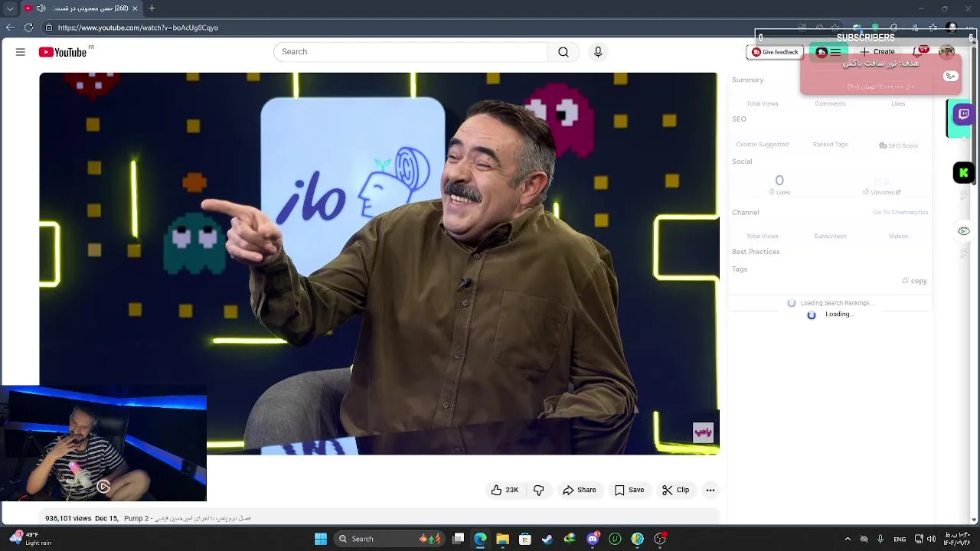This screenshot has width=980, height=551.
Task: Click the ENG language indicator
Action: click(900, 539)
